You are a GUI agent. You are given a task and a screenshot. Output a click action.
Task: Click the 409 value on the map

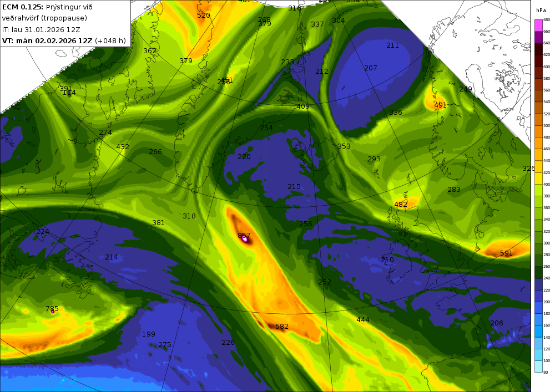click(303, 106)
